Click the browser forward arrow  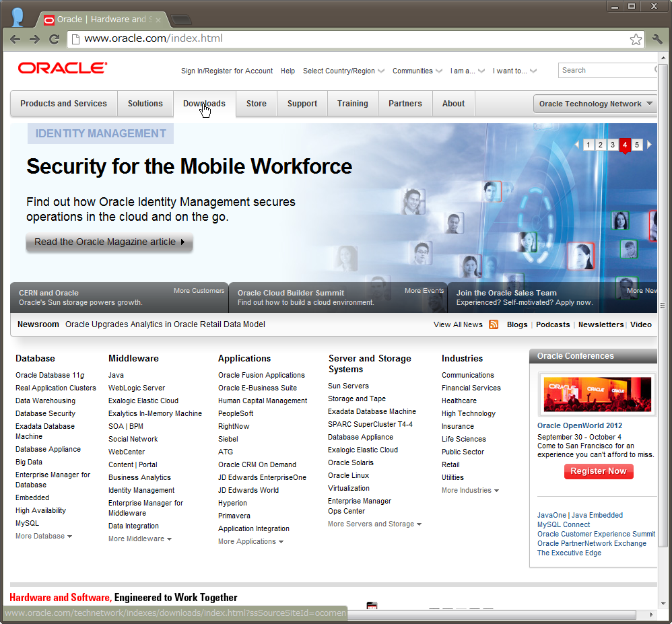pos(35,40)
